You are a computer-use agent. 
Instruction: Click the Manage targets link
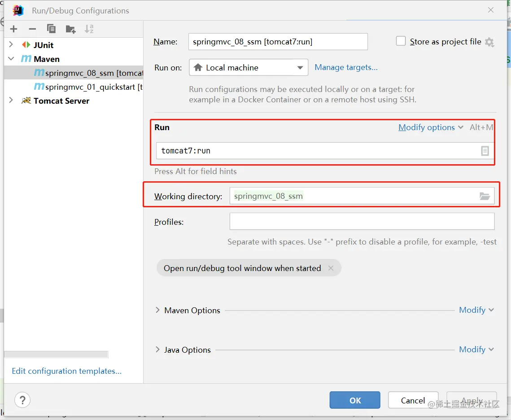click(x=346, y=67)
